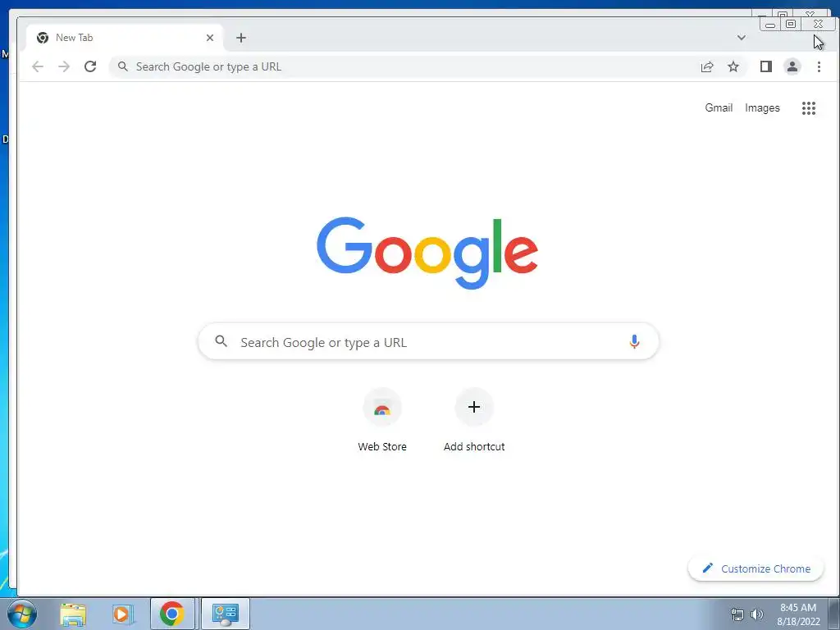Restore down the Chrome window

pyautogui.click(x=791, y=24)
